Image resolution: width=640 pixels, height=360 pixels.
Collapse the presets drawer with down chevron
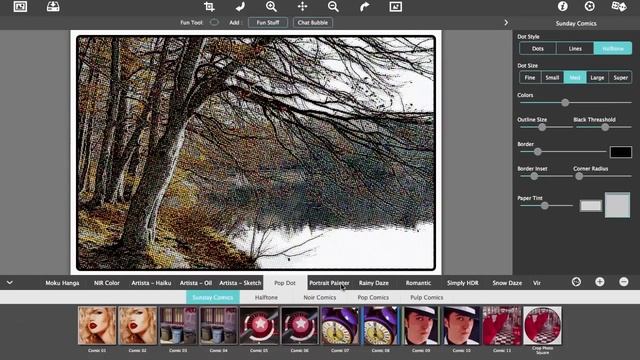coord(9,282)
